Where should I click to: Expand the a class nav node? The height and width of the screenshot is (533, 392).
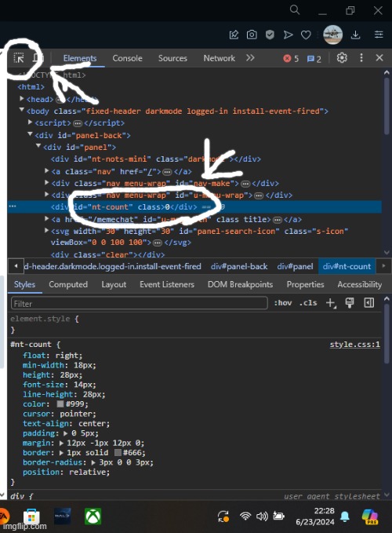47,170
